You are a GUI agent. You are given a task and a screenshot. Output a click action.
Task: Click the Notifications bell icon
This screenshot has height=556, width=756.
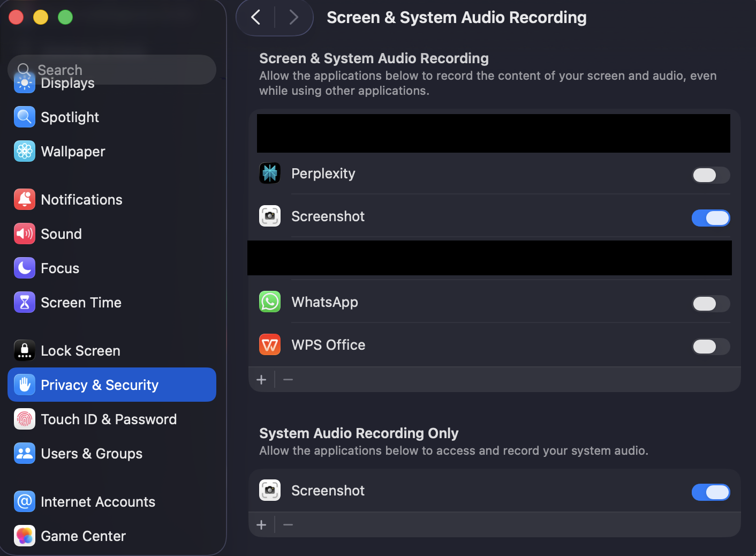[25, 200]
